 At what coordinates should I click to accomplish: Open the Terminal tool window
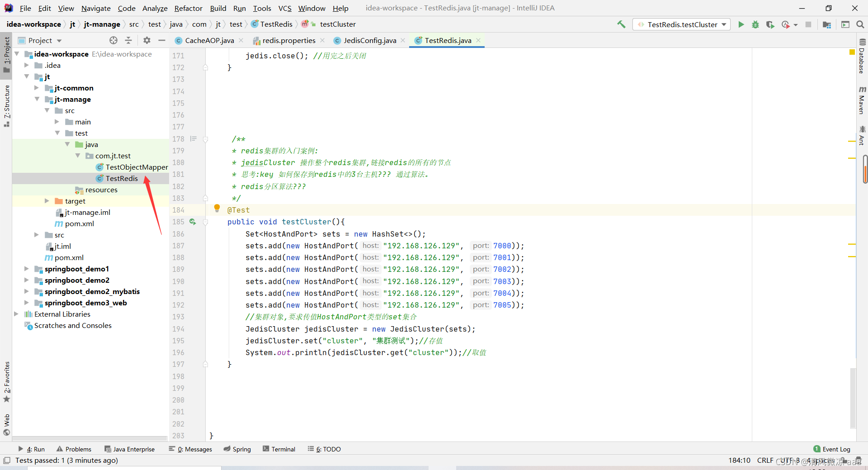coord(279,449)
